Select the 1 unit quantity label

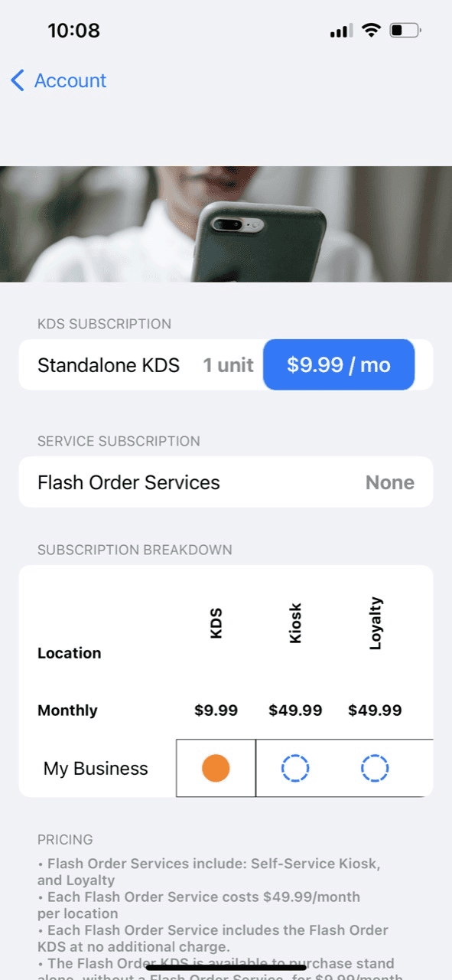click(228, 365)
